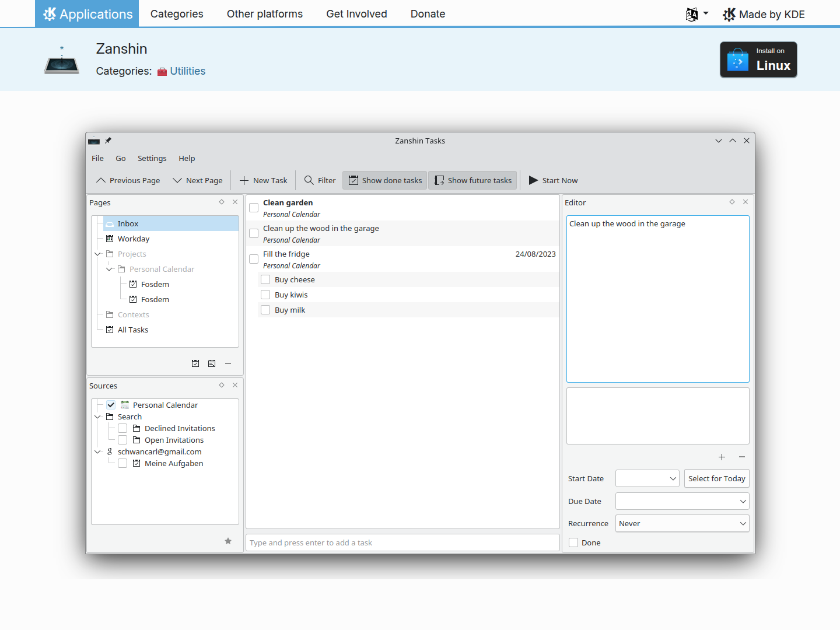Close the Editor panel
Image resolution: width=840 pixels, height=630 pixels.
745,202
